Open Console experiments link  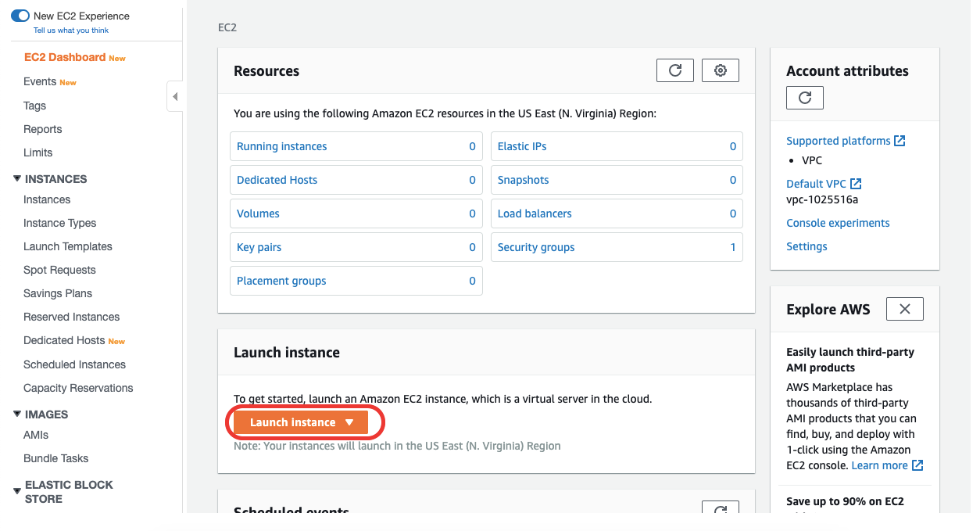(x=838, y=223)
